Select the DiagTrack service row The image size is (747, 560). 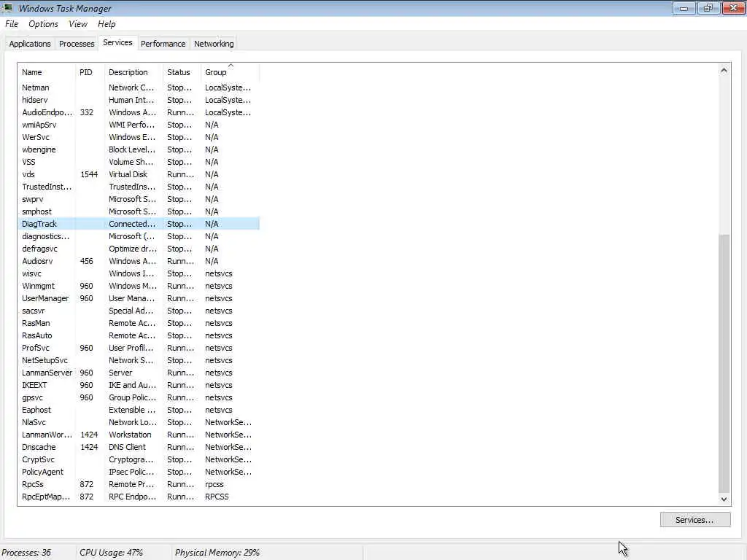click(139, 224)
